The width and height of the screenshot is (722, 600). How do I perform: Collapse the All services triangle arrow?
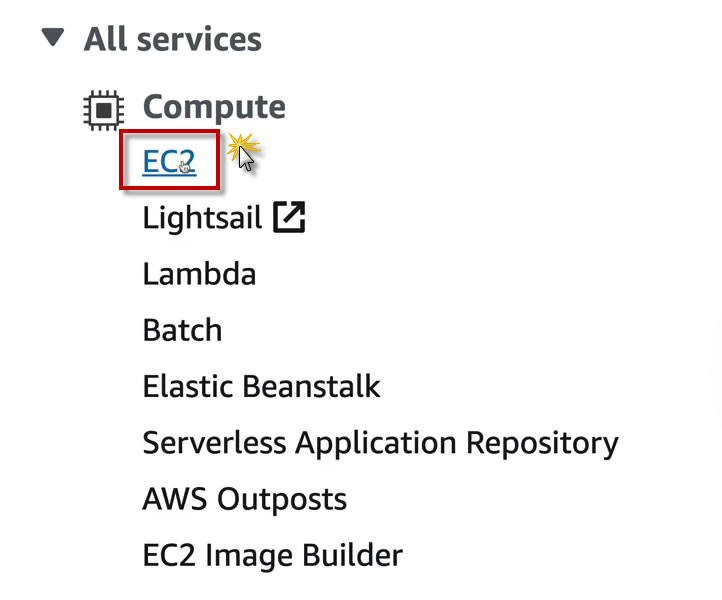(x=53, y=38)
